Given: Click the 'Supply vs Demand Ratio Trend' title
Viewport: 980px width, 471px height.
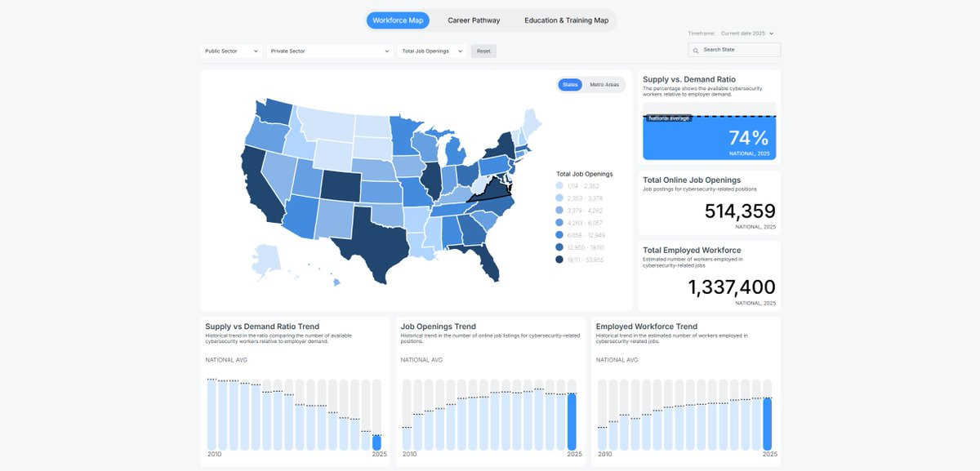Looking at the screenshot, I should click(262, 327).
